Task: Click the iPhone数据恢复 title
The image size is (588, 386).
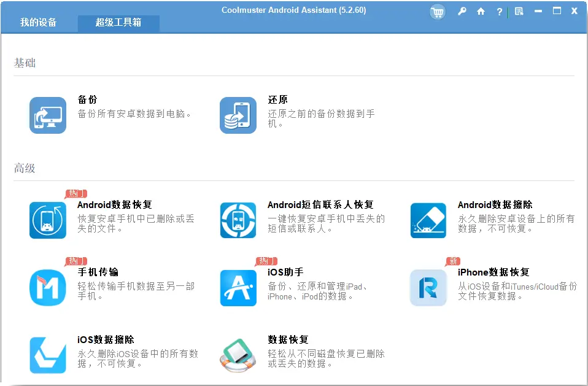Action: [x=493, y=272]
